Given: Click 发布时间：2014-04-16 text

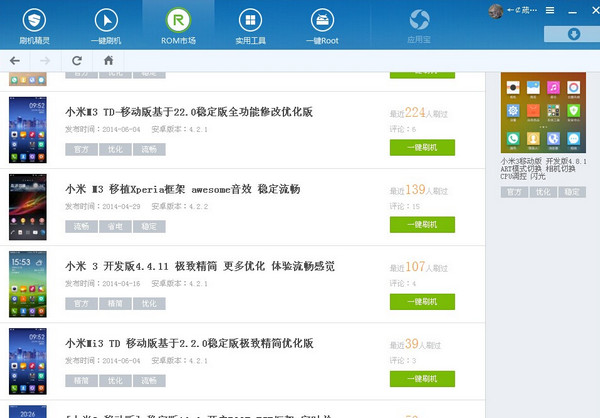Looking at the screenshot, I should pyautogui.click(x=103, y=284).
